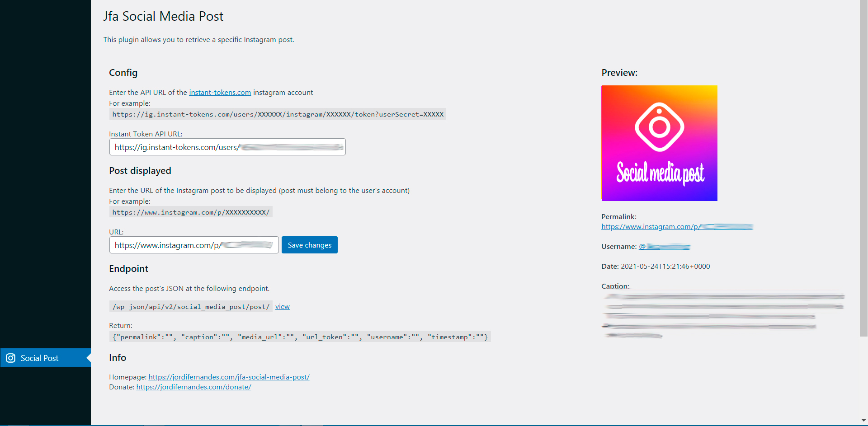Click the Instagram icon in sidebar
This screenshot has width=868, height=426.
tap(10, 358)
